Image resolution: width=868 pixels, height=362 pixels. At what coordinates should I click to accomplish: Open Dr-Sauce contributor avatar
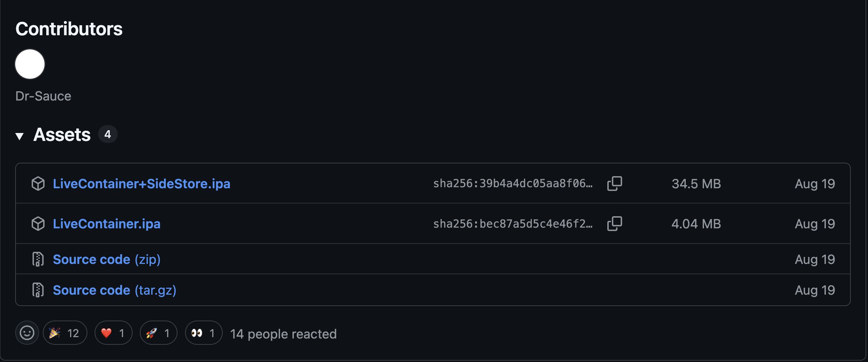coord(30,64)
